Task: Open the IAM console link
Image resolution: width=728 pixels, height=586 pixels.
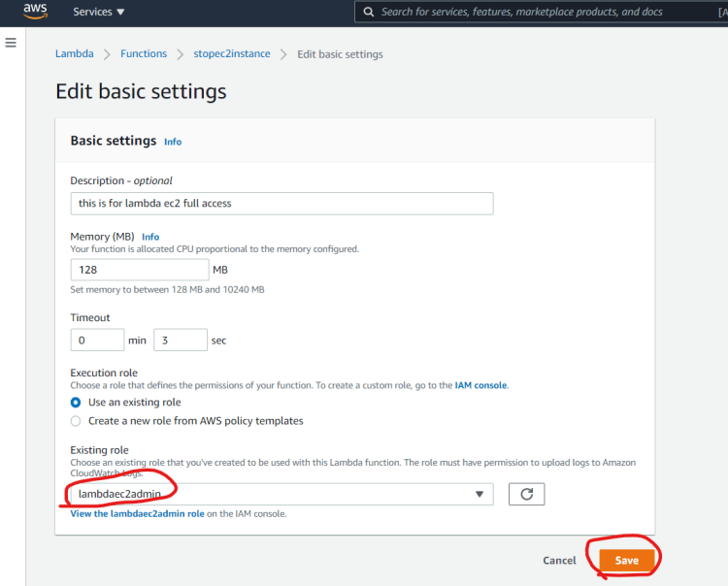Action: tap(480, 385)
